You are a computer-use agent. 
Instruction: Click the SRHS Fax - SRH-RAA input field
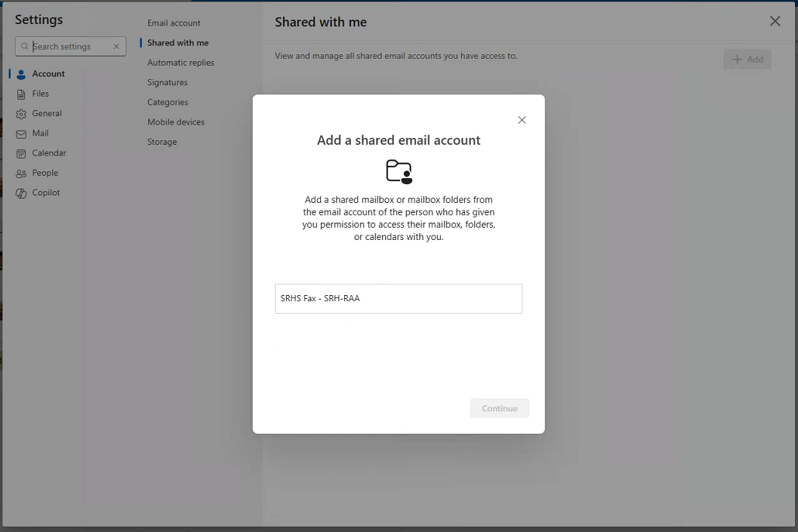coord(399,299)
